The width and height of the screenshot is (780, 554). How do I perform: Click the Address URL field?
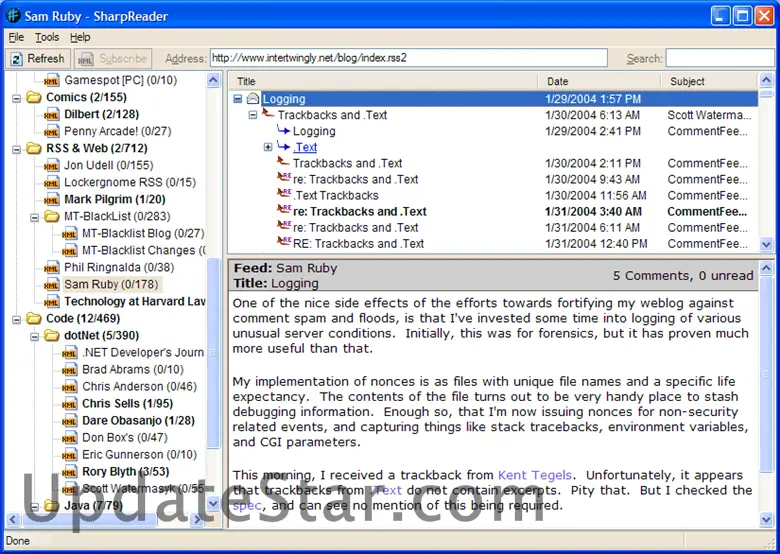point(408,58)
